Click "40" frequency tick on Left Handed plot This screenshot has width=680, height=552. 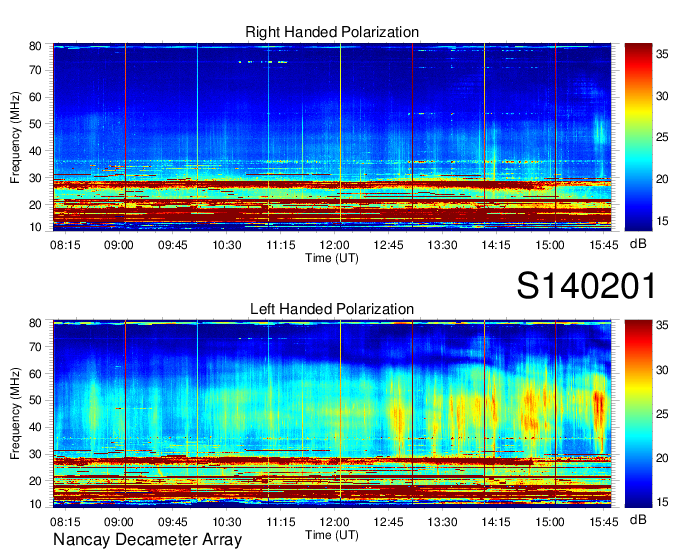click(x=36, y=427)
